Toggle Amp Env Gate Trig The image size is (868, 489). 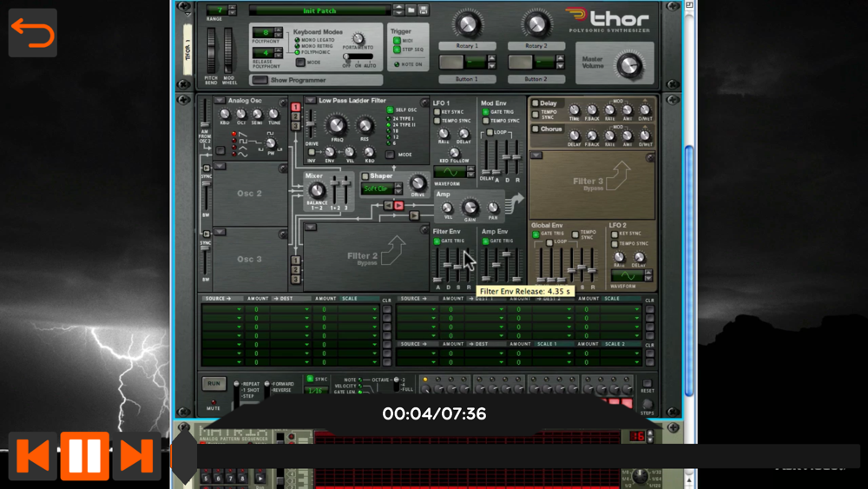coord(485,241)
